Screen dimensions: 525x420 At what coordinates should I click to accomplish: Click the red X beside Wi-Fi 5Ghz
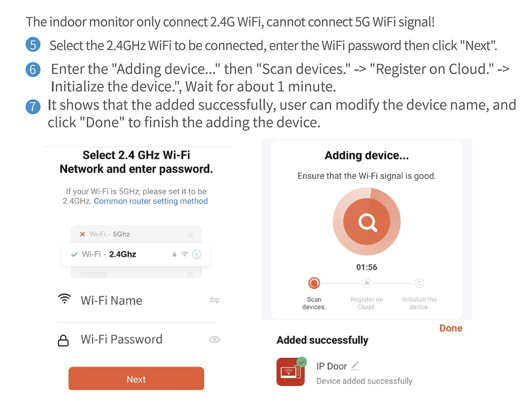pos(83,234)
